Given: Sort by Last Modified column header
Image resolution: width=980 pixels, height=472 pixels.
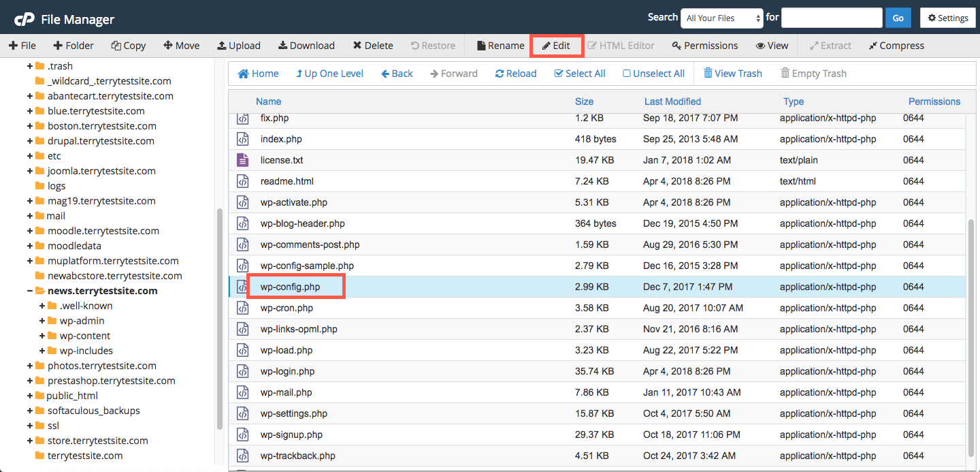Looking at the screenshot, I should pyautogui.click(x=672, y=101).
